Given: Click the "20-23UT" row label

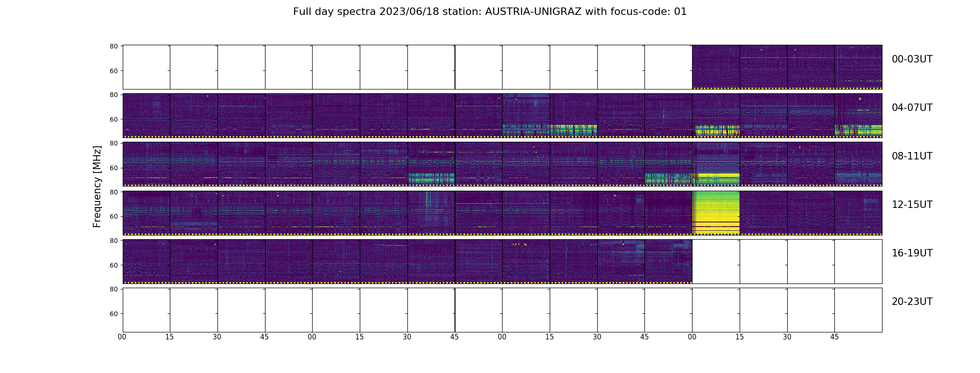Looking at the screenshot, I should [912, 302].
